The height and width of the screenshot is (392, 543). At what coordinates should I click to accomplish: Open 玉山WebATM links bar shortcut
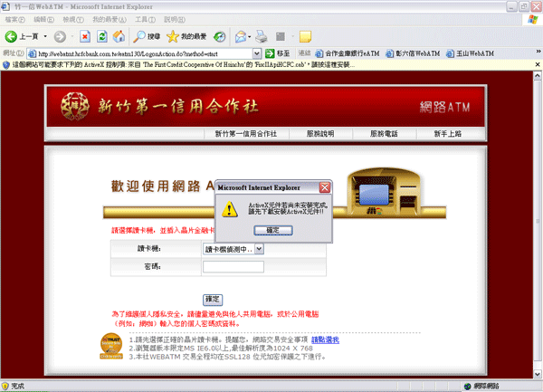pyautogui.click(x=470, y=53)
